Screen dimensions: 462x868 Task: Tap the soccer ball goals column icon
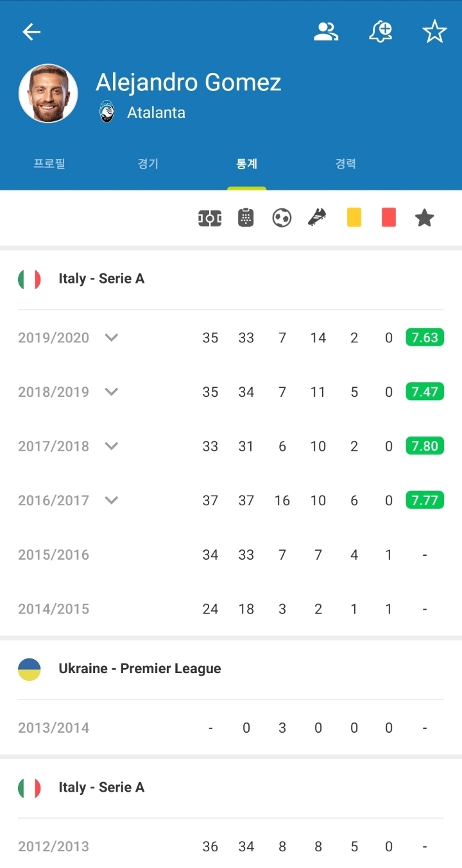click(x=282, y=218)
